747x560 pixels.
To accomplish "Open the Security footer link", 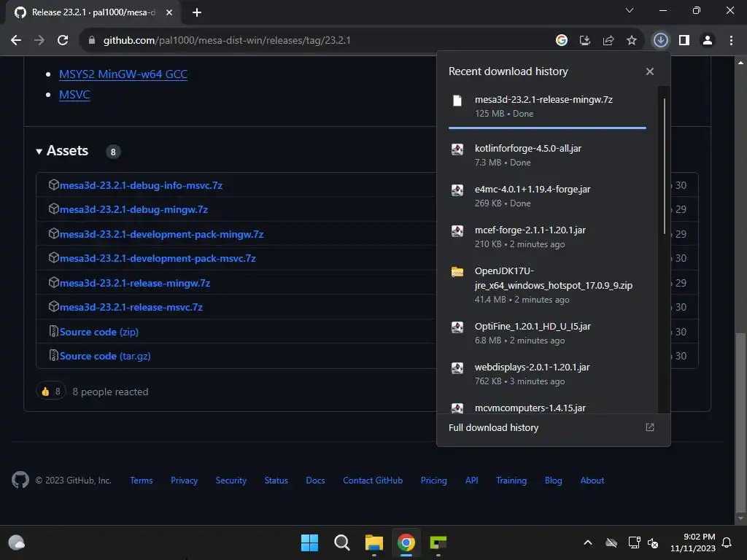I will point(231,481).
